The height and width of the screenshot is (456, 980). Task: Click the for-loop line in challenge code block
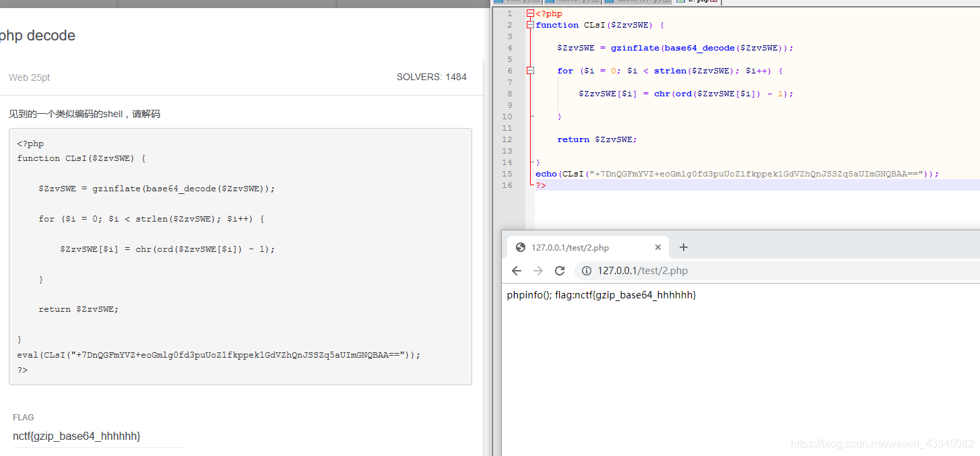pyautogui.click(x=152, y=219)
